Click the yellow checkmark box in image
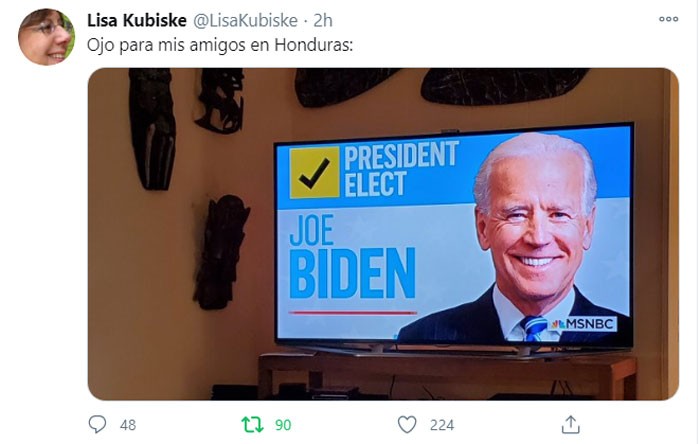 click(x=314, y=173)
